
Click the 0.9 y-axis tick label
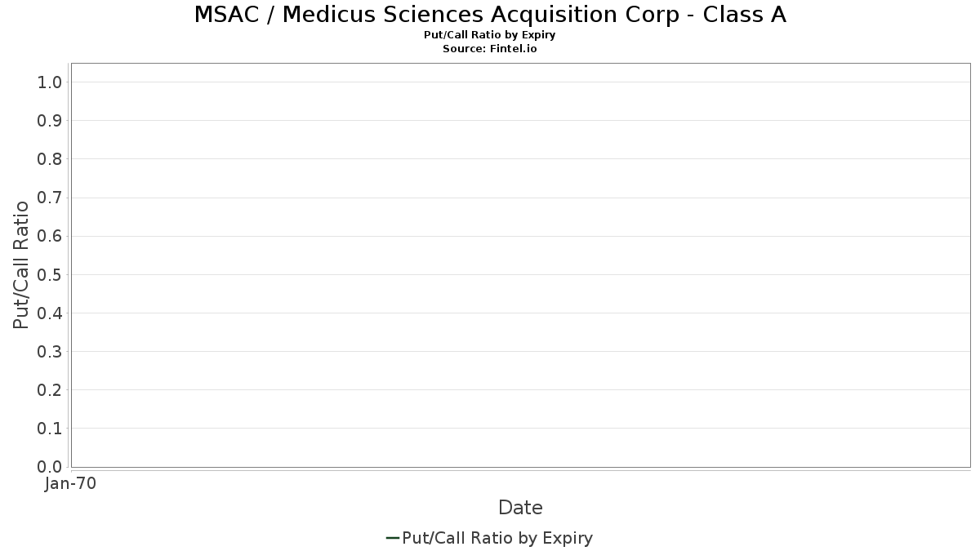[x=50, y=121]
